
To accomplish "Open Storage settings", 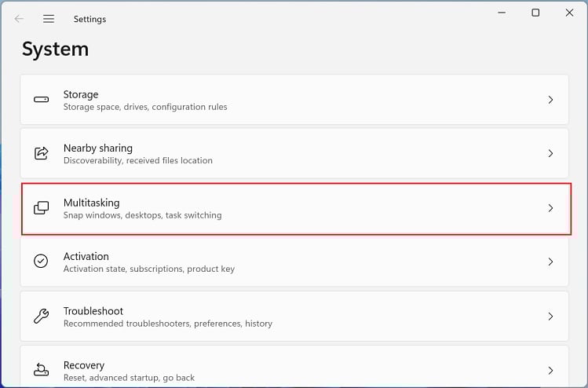I will 81,95.
